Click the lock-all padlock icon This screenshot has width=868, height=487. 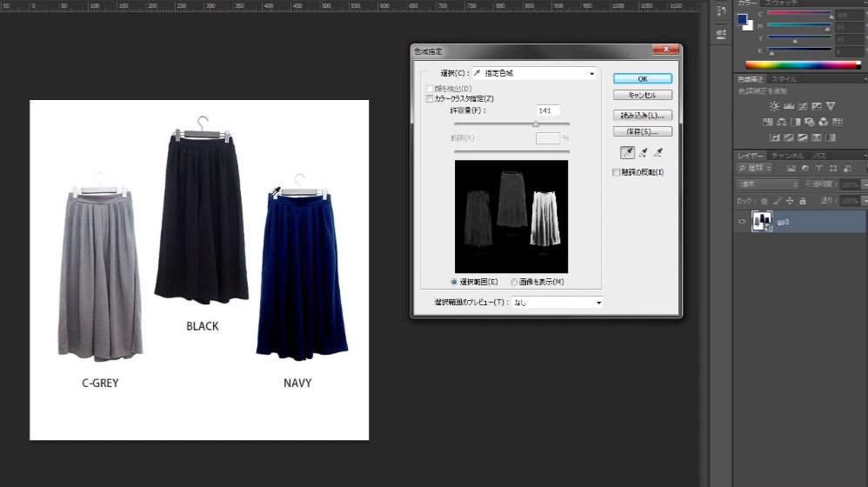point(803,201)
